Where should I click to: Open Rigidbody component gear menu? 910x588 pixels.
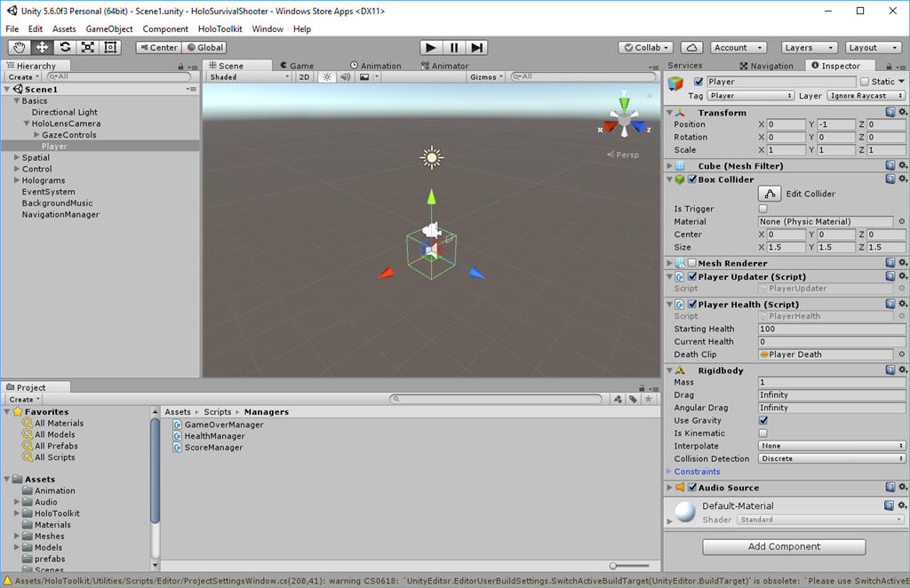pyautogui.click(x=903, y=370)
